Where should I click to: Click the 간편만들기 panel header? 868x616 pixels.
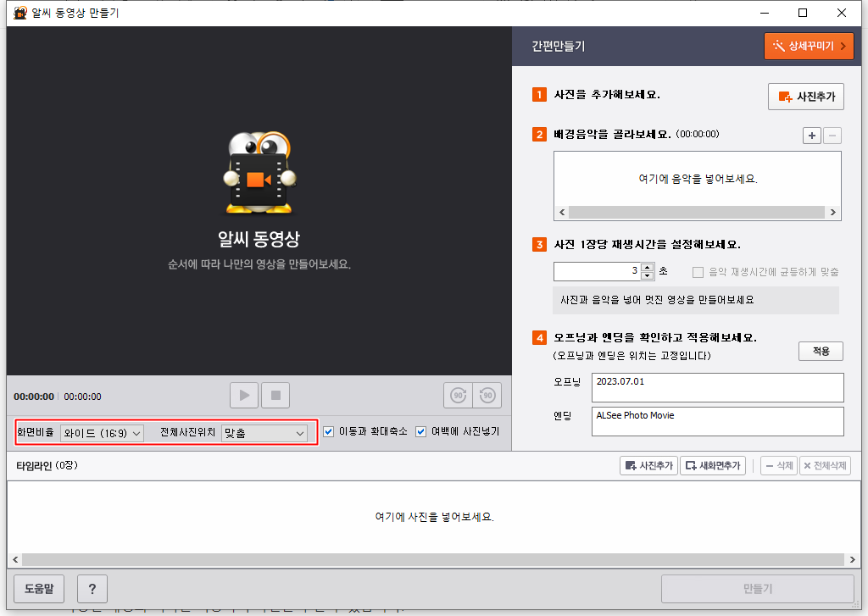(558, 46)
